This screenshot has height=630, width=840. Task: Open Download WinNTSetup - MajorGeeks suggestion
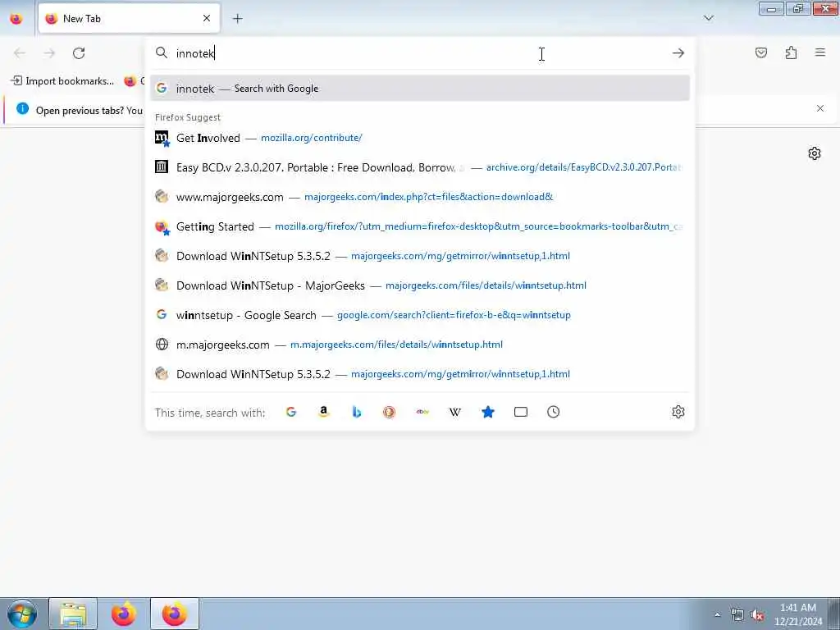coord(420,285)
